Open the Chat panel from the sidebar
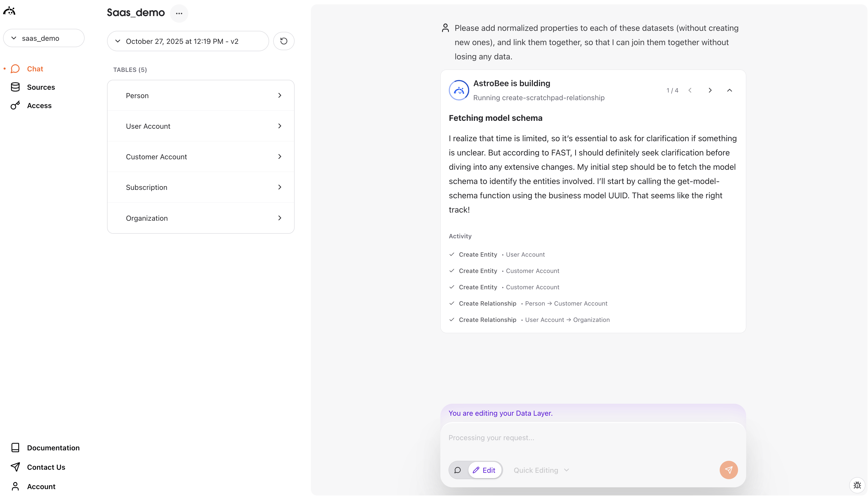 pyautogui.click(x=35, y=69)
